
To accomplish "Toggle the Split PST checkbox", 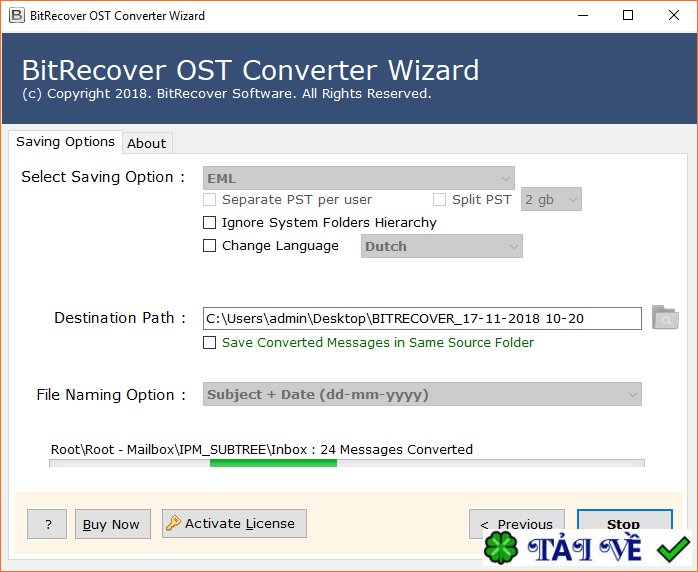I will coord(439,199).
